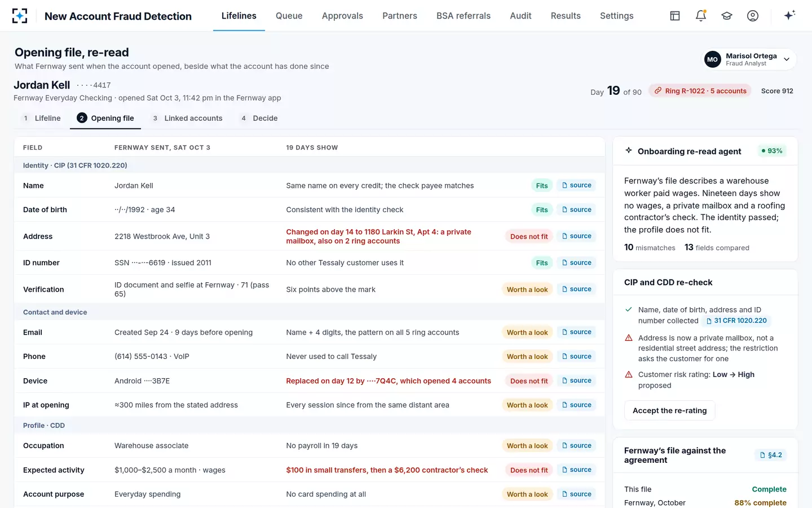
Task: Open the Partners tab
Action: pyautogui.click(x=400, y=16)
